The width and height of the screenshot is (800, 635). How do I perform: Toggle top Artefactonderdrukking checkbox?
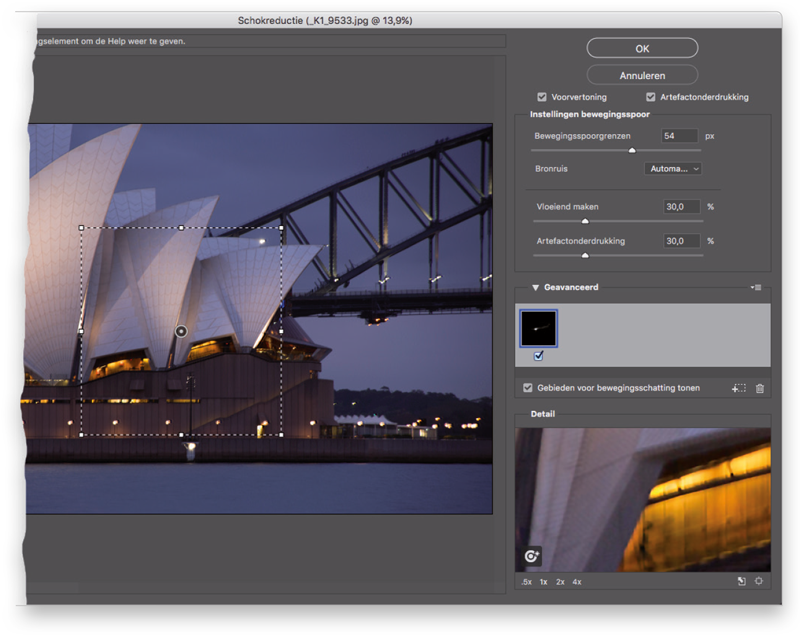(x=651, y=97)
